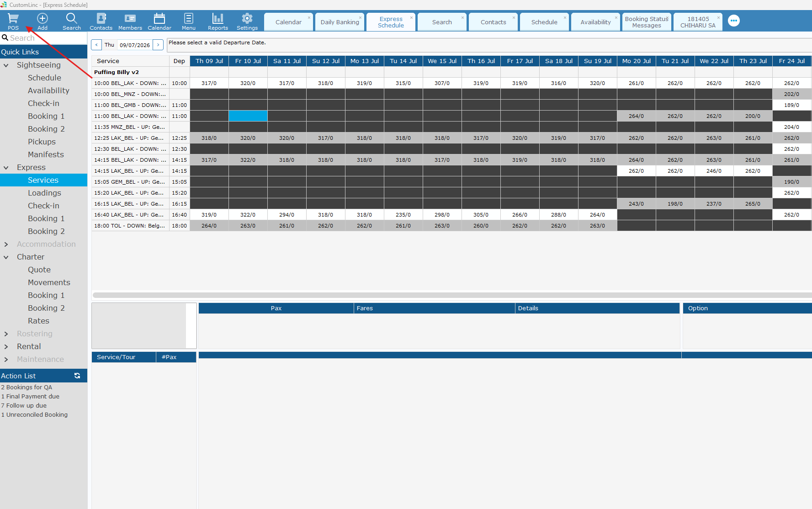Go to next date arrow

tap(158, 45)
